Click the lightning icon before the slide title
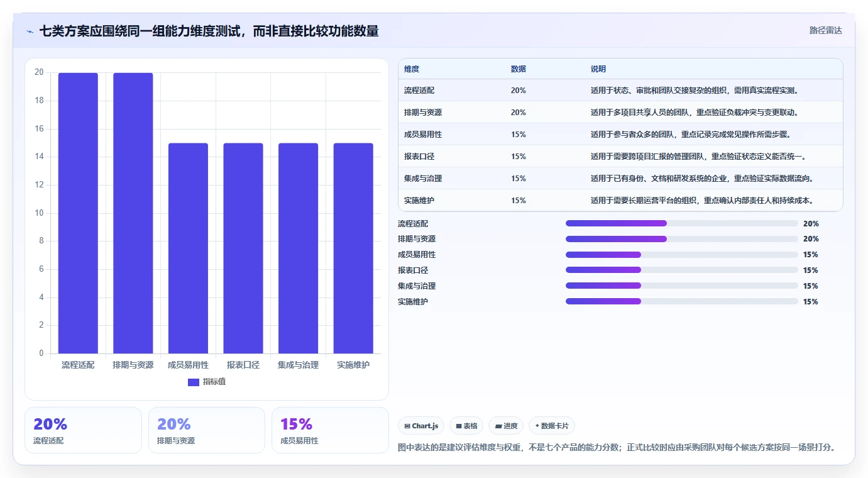Screen dimensions: 868x478 30,31
